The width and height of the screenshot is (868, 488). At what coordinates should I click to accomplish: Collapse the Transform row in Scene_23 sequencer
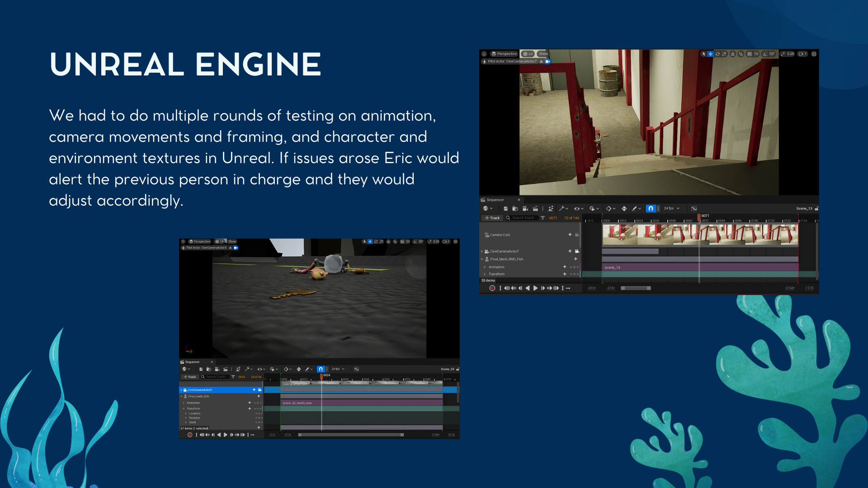[184, 408]
